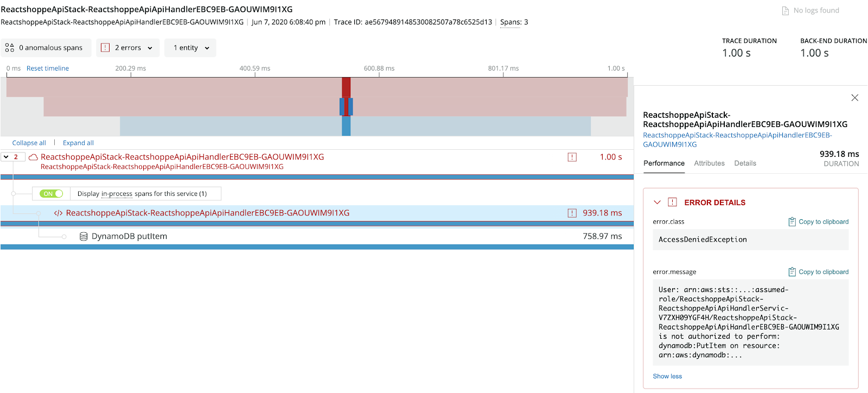The height and width of the screenshot is (393, 868).
Task: Expand all spans
Action: pos(78,143)
